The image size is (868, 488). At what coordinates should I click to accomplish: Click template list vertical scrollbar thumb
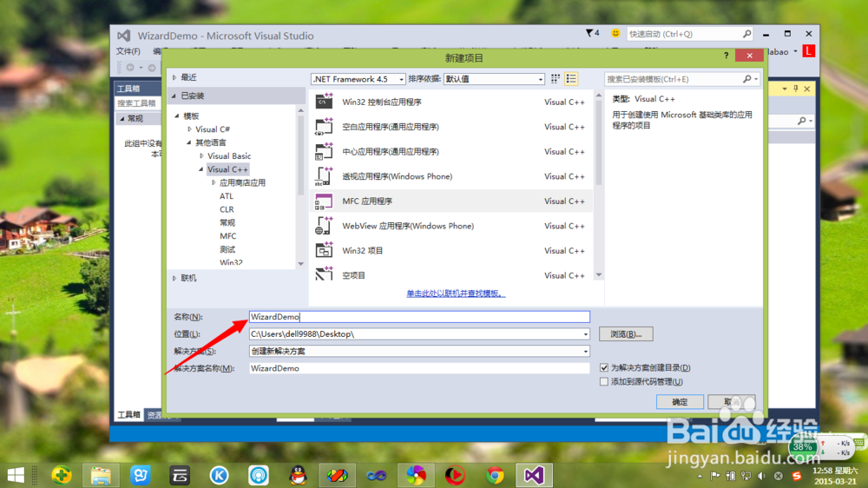tap(598, 142)
